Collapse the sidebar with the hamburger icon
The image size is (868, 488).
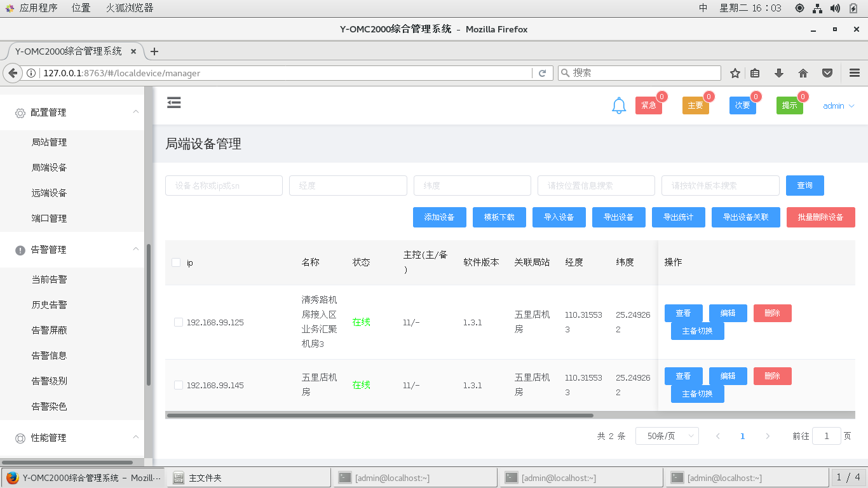click(x=174, y=103)
